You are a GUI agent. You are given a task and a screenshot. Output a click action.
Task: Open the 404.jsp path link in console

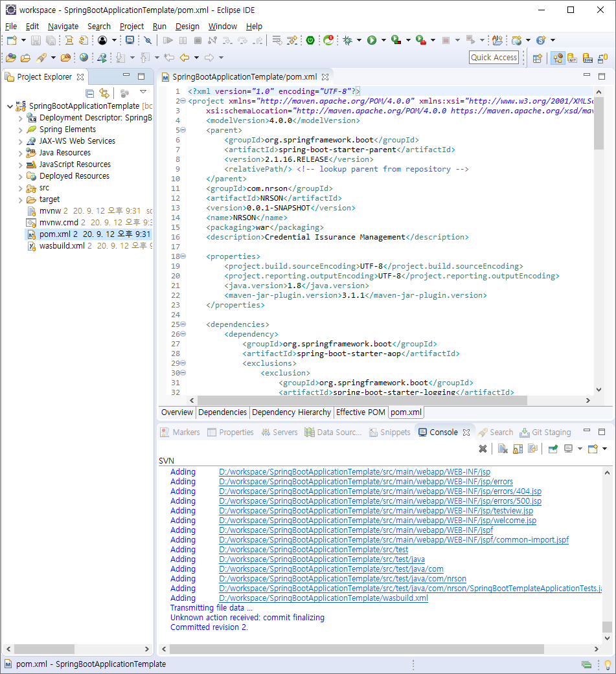point(380,491)
